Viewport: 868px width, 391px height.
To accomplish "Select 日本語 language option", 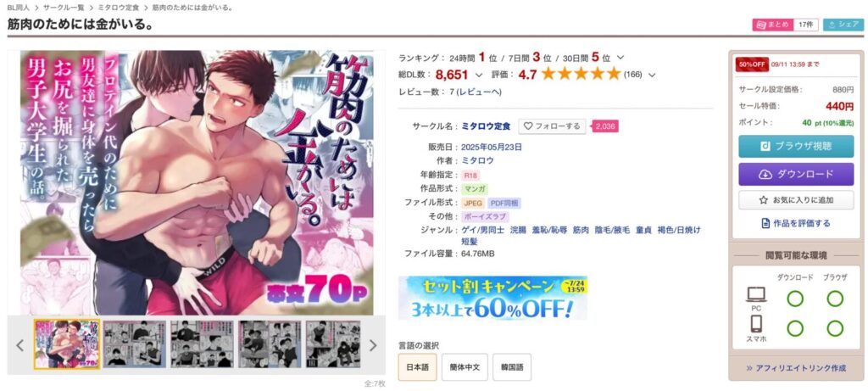I will point(417,367).
